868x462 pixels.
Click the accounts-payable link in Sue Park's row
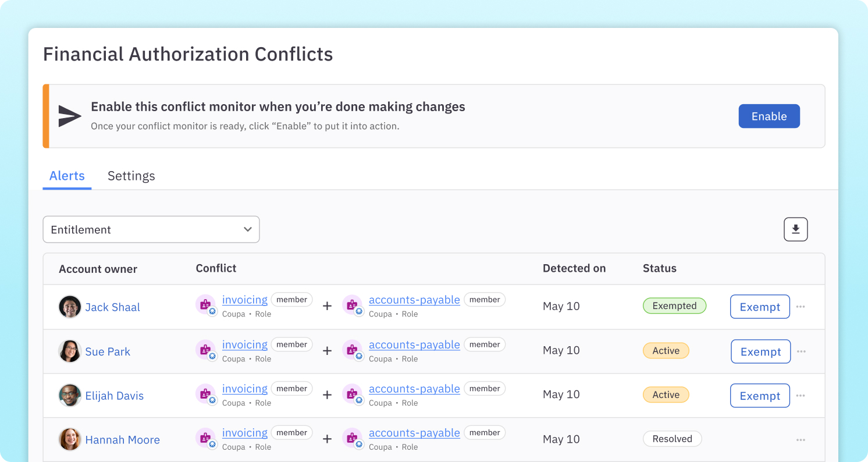pos(414,344)
